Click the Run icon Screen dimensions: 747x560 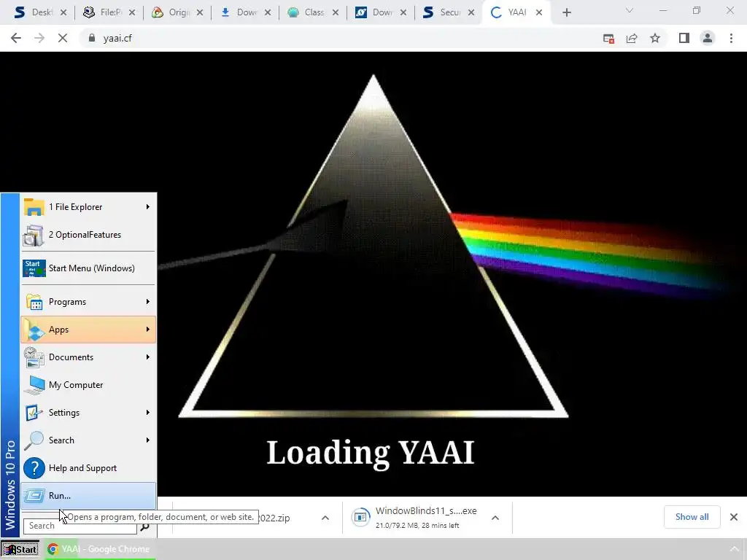(34, 495)
